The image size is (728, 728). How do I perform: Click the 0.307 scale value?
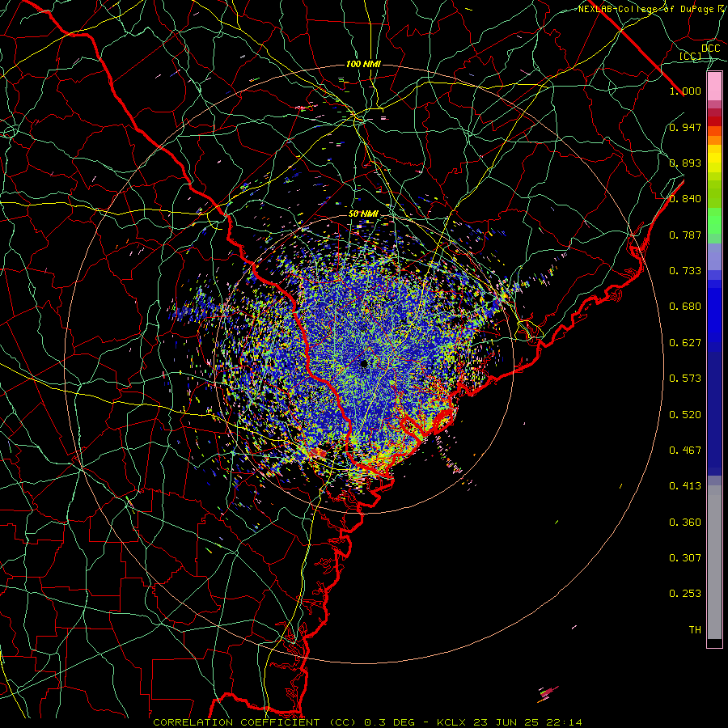coord(685,558)
